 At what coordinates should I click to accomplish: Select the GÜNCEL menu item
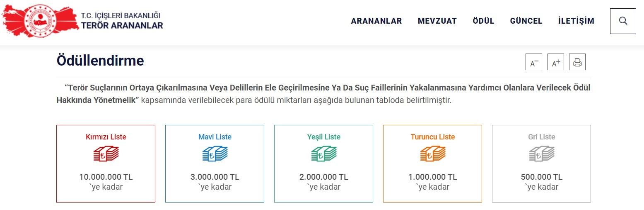click(x=526, y=21)
